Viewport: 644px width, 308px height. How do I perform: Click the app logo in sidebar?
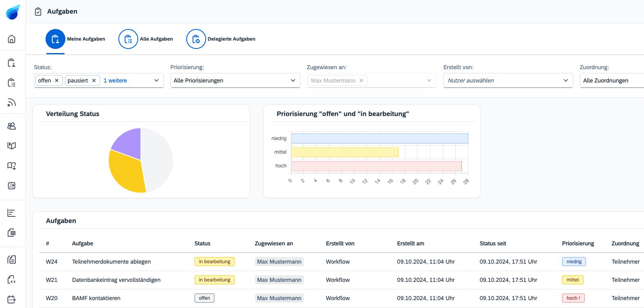click(x=13, y=12)
